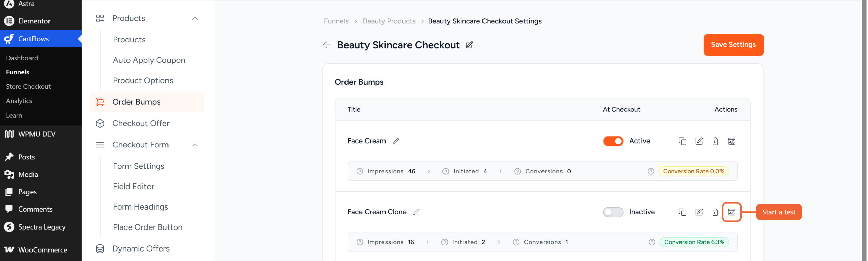Activate the Face Cream Clone toggle

[613, 212]
